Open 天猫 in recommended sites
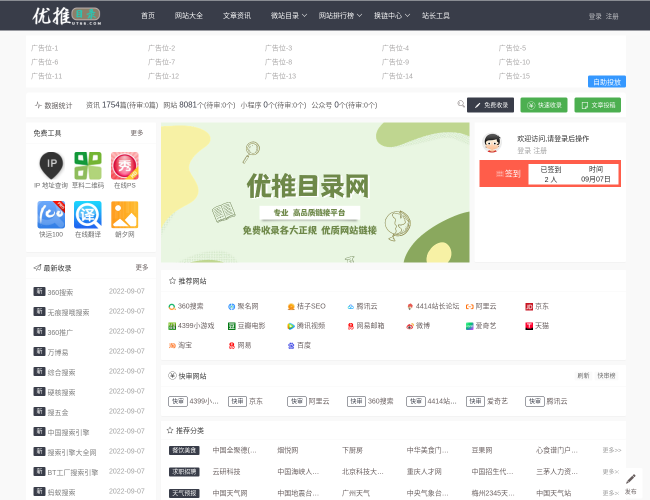The width and height of the screenshot is (650, 500). [x=537, y=326]
